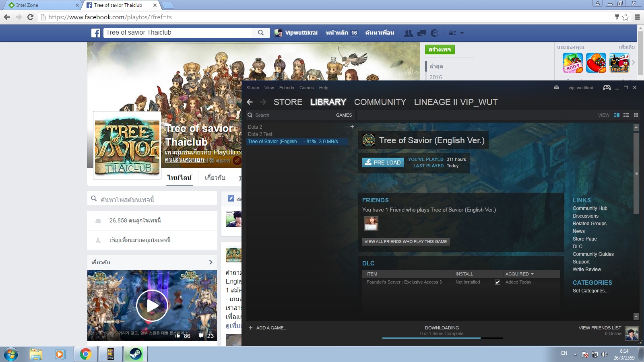Open the Angry Birds Friends game icon
This screenshot has height=362, width=644.
619,63
